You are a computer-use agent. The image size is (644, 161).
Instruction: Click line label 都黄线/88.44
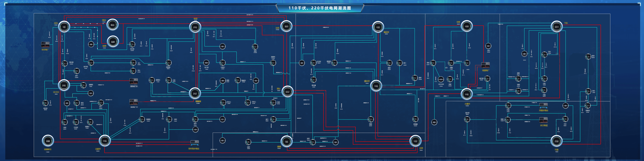(x=255, y=132)
